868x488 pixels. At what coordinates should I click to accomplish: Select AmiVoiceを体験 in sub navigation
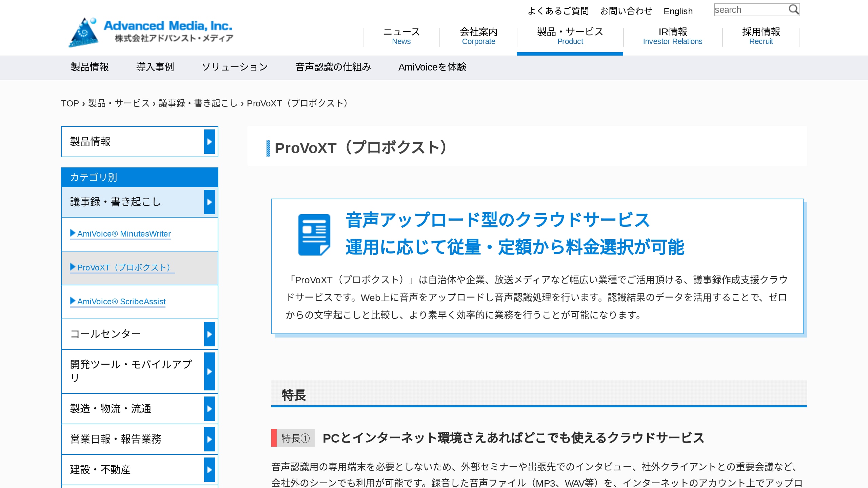432,67
